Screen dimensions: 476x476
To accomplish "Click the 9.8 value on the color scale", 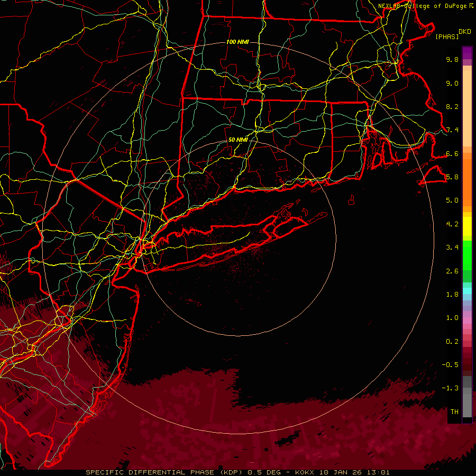I will 452,59.
